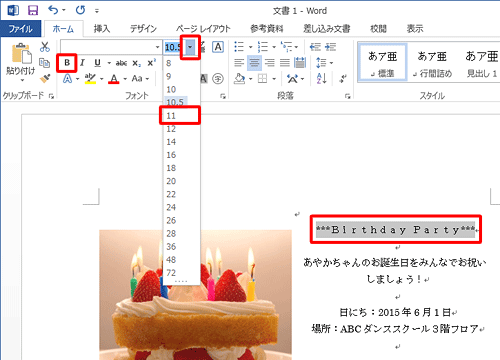This screenshot has width=500, height=360.
Task: Apply numbered list icon
Action: 263,47
